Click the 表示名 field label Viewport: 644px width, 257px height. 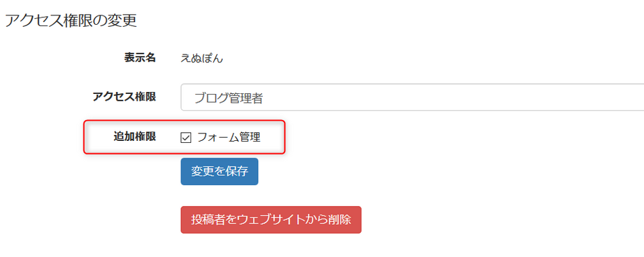140,58
